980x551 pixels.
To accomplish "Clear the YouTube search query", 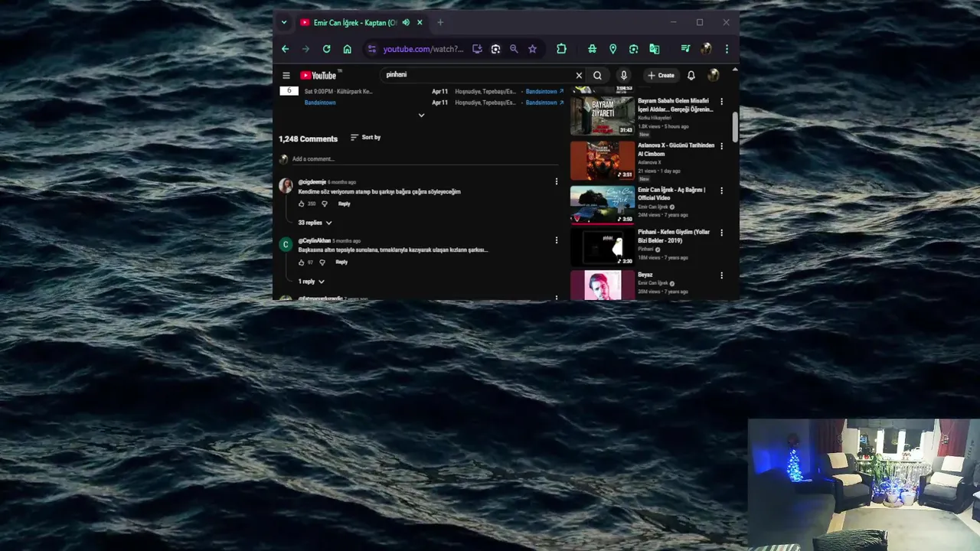I will click(579, 75).
